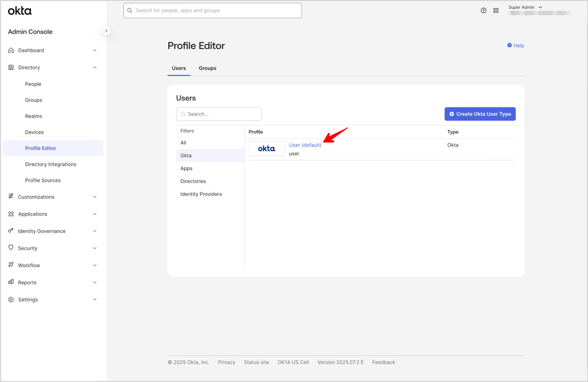
Task: Open People in Directory menu
Action: tap(33, 84)
